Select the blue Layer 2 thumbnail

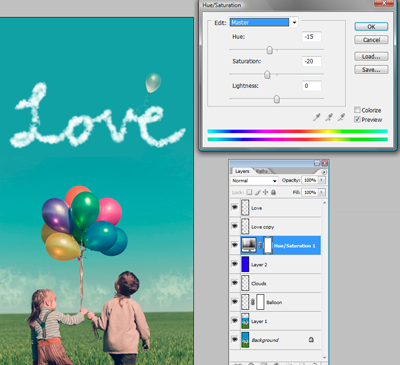coord(245,264)
